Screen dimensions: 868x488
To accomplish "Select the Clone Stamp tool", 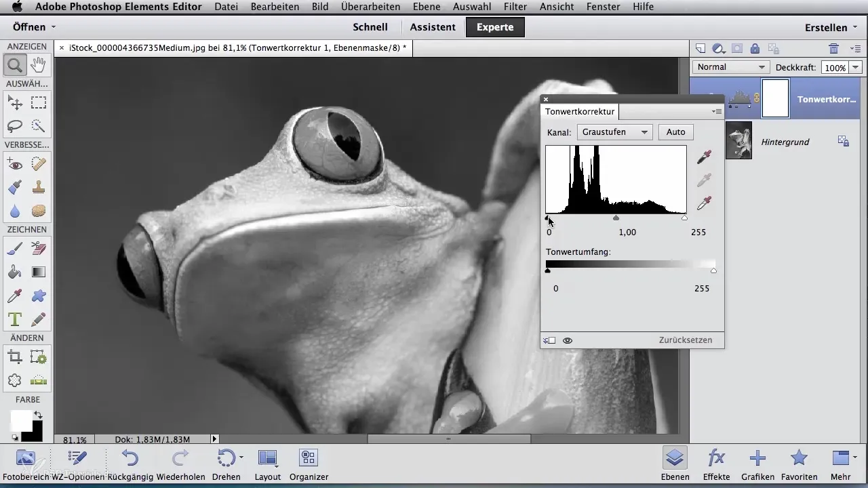I will (x=39, y=186).
